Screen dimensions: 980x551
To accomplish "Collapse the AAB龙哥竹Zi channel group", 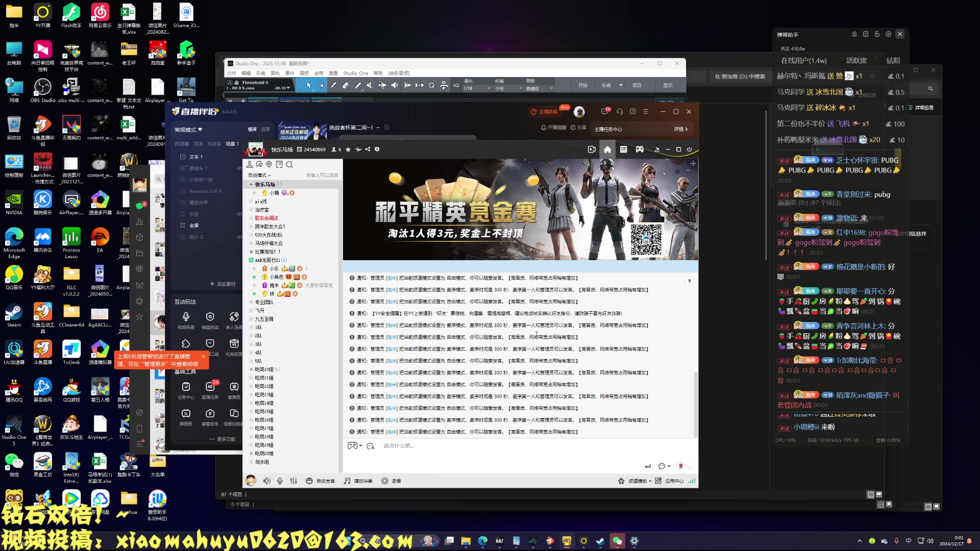I will (x=251, y=260).
